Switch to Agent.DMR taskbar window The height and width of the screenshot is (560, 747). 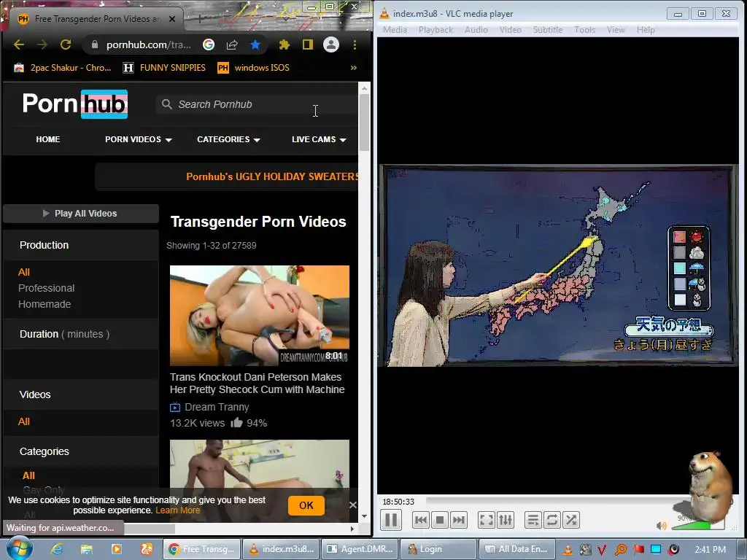pos(359,549)
